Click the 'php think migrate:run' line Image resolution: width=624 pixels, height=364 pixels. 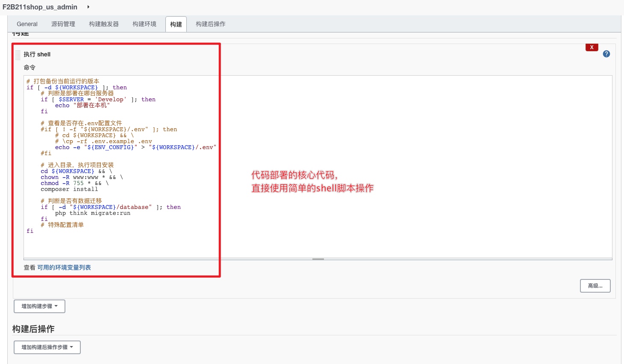[x=93, y=213]
